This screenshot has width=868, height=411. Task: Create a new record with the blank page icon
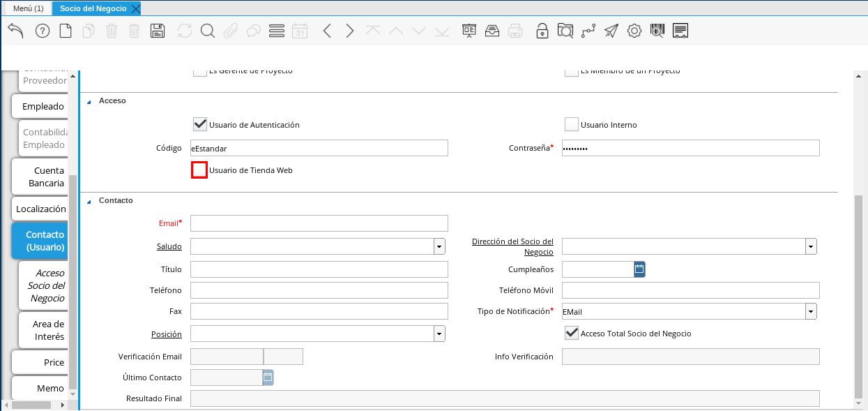[x=66, y=31]
